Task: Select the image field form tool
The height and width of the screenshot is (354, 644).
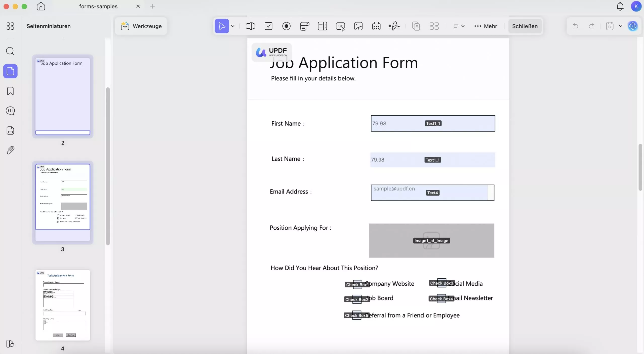Action: tap(358, 26)
